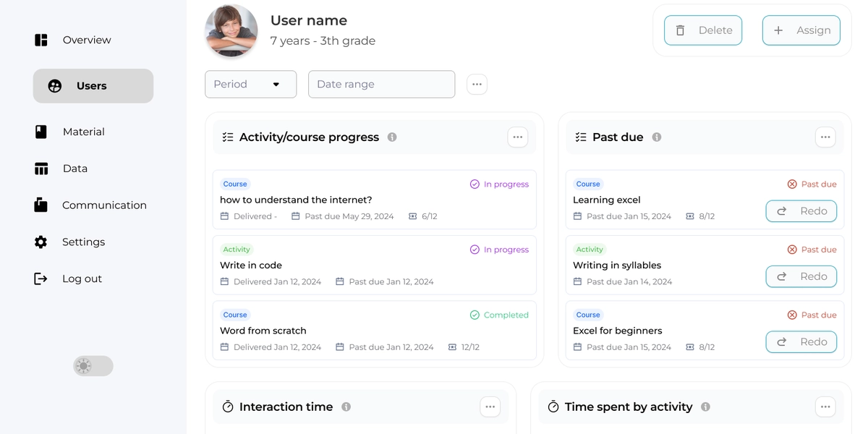The width and height of the screenshot is (868, 434).
Task: Click In progress status on Write in code
Action: pyautogui.click(x=499, y=250)
